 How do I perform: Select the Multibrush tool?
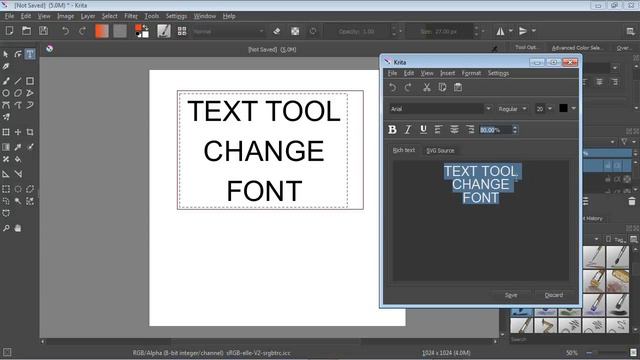pyautogui.click(x=6, y=117)
